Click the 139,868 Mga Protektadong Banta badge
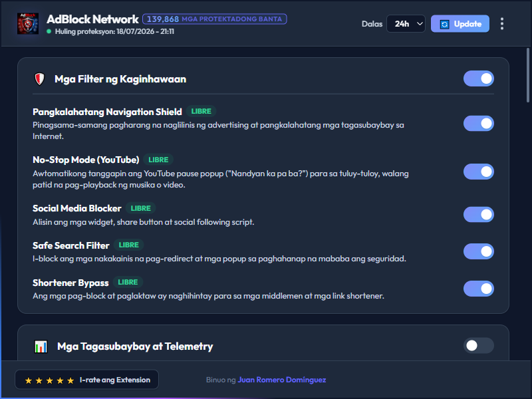532x399 pixels. point(214,19)
